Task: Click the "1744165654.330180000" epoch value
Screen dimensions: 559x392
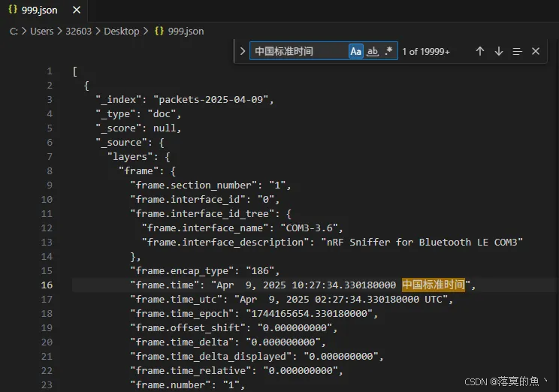Action: [309, 314]
